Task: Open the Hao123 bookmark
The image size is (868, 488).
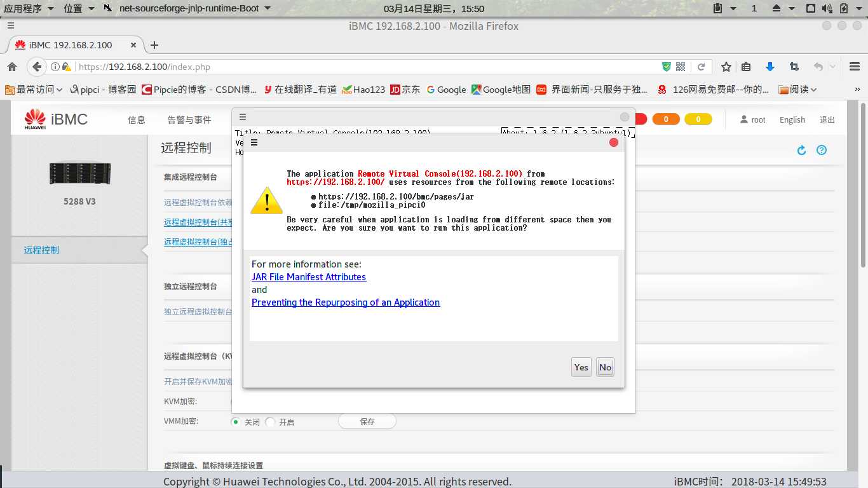Action: pyautogui.click(x=363, y=90)
